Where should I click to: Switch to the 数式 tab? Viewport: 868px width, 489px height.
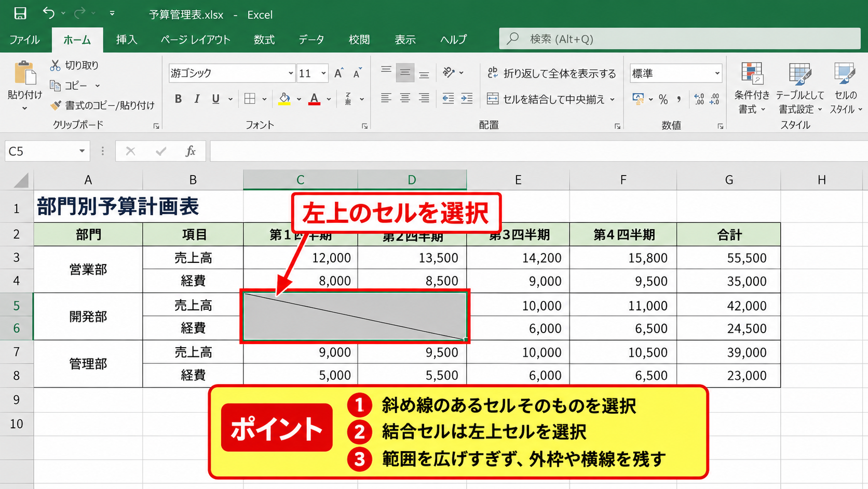(x=264, y=39)
